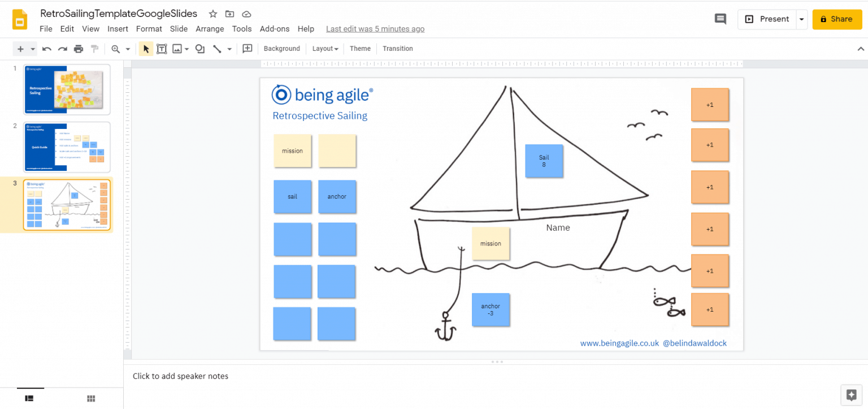Select the text box tool
This screenshot has width=868, height=409.
(162, 48)
